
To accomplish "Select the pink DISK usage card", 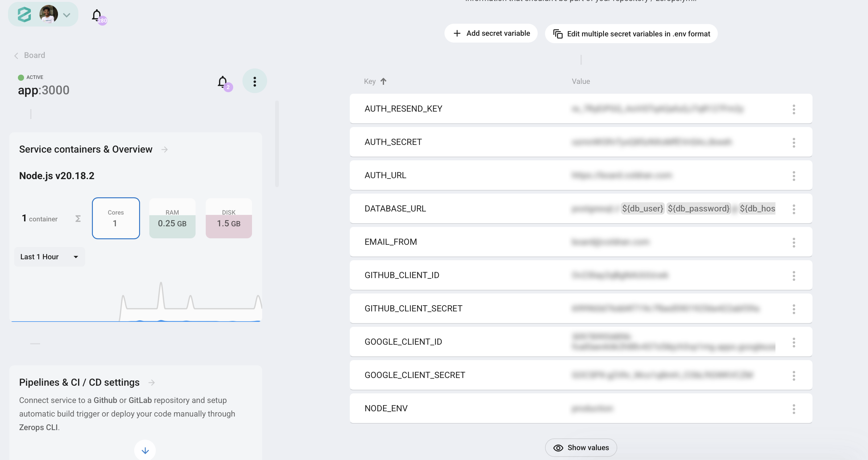I will (229, 218).
